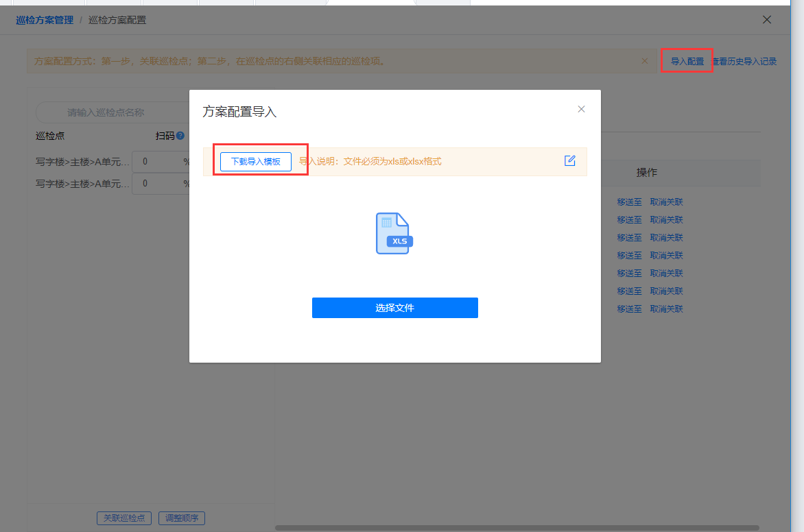The height and width of the screenshot is (532, 804).
Task: Click 下载导入模板 button
Action: (x=256, y=162)
